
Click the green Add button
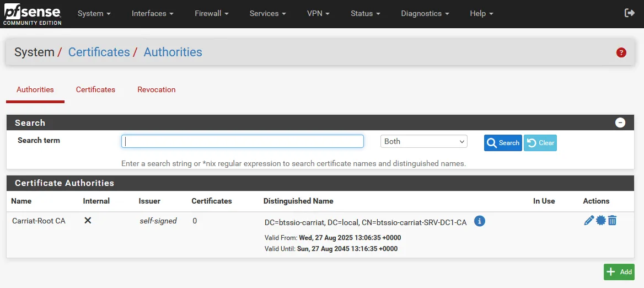tap(619, 272)
